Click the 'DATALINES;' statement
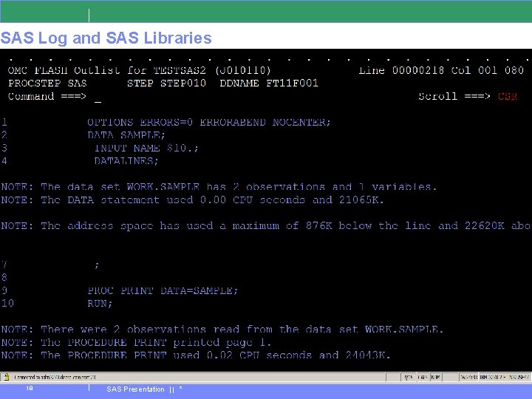This screenshot has height=399, width=532. click(x=126, y=161)
